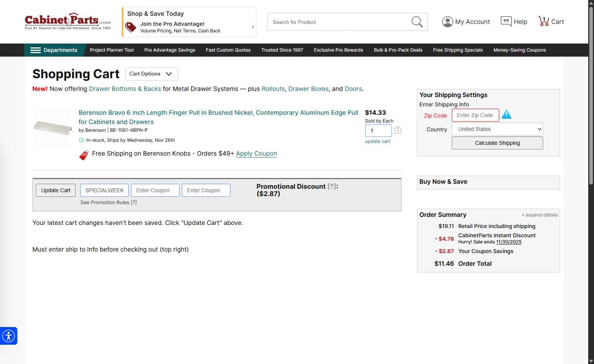This screenshot has width=594, height=364.
Task: Click the third Enter Coupon field
Action: pos(206,190)
